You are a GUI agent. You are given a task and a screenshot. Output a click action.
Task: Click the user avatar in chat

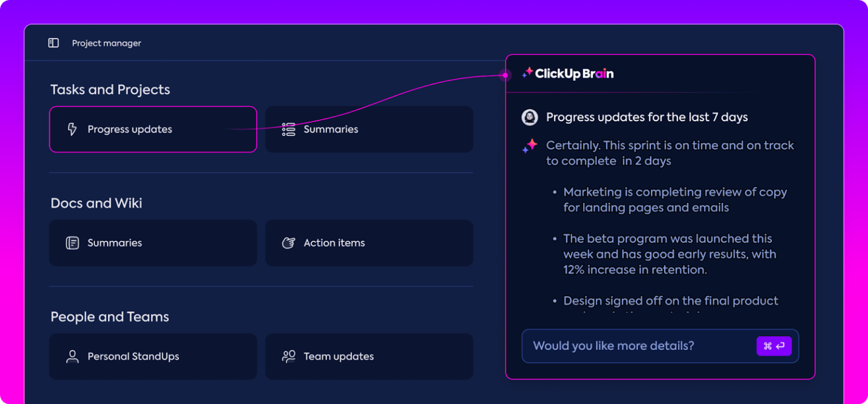point(530,118)
